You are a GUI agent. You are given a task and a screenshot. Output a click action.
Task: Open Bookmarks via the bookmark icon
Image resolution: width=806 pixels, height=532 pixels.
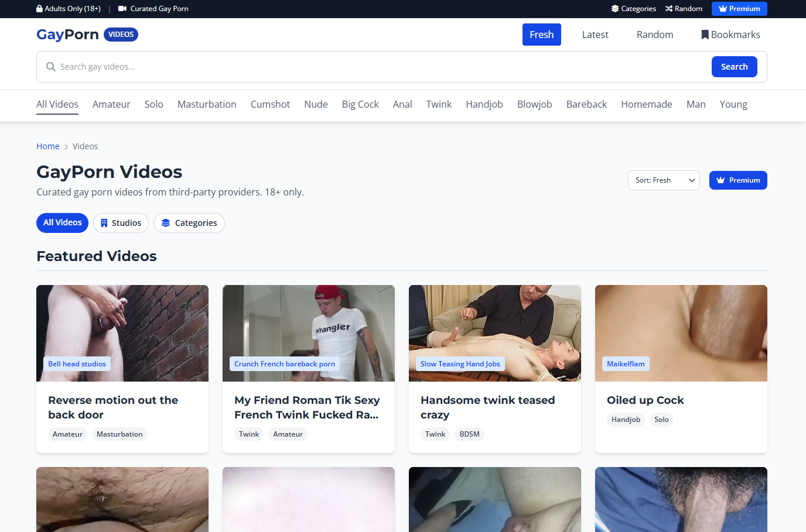click(x=705, y=35)
